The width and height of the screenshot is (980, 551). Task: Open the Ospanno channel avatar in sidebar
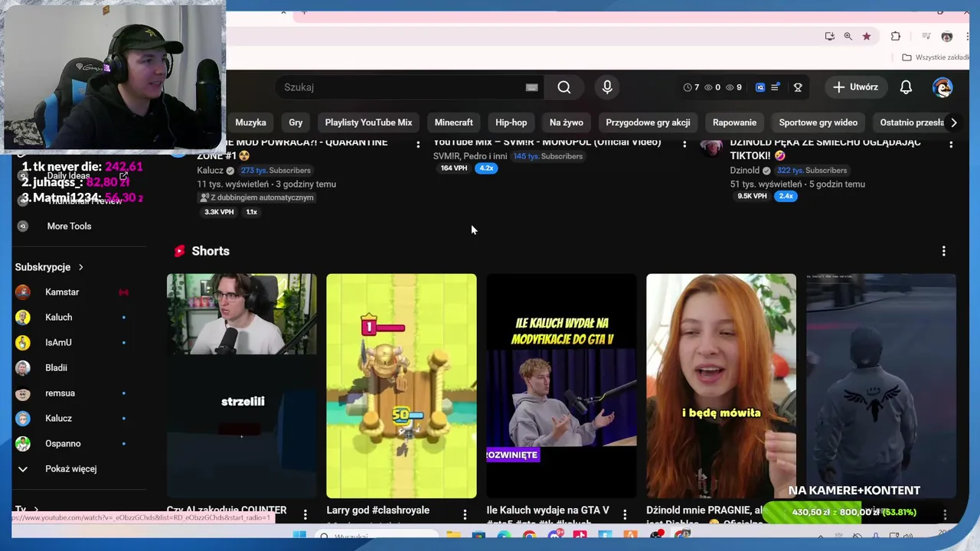coord(23,443)
